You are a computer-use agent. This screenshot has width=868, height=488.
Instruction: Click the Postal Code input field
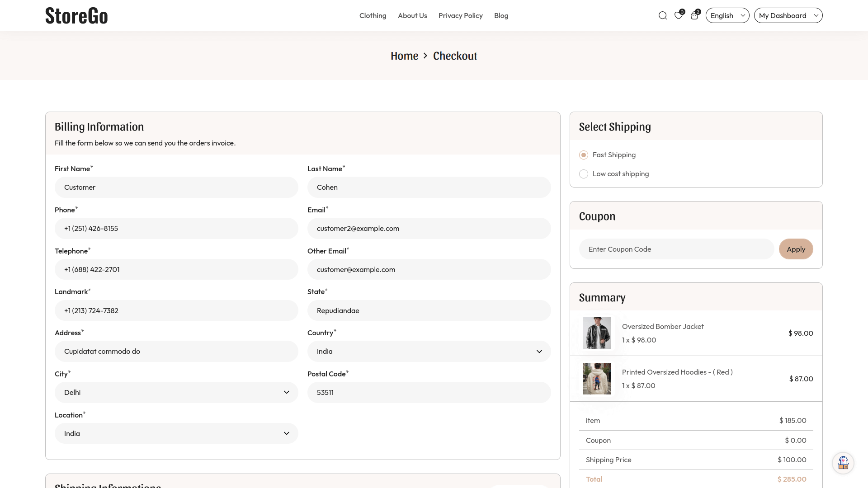click(x=429, y=393)
